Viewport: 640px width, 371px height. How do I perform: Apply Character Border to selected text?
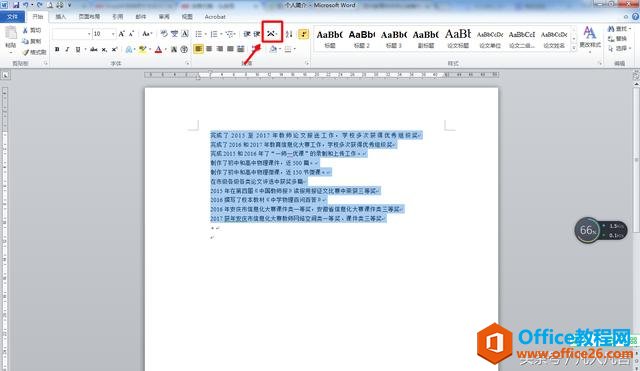point(185,34)
